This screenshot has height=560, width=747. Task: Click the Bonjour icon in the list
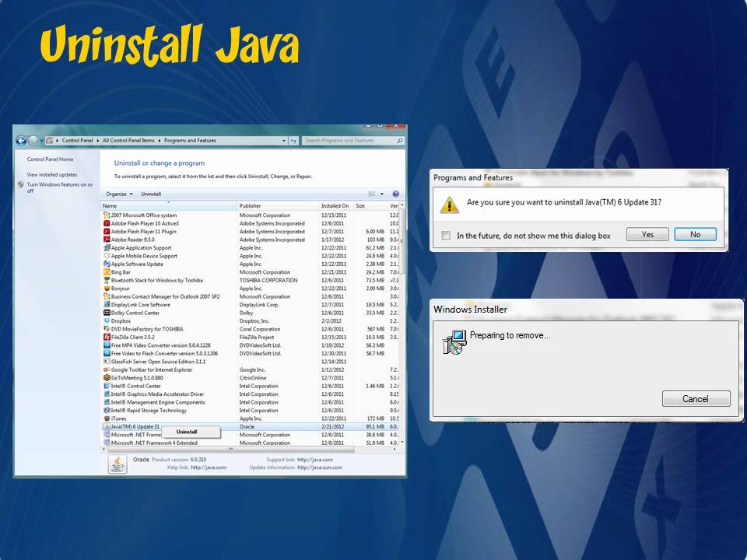(107, 289)
